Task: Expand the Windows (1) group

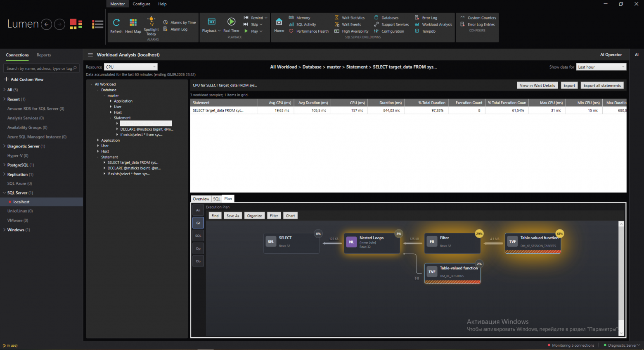Action: coord(5,230)
